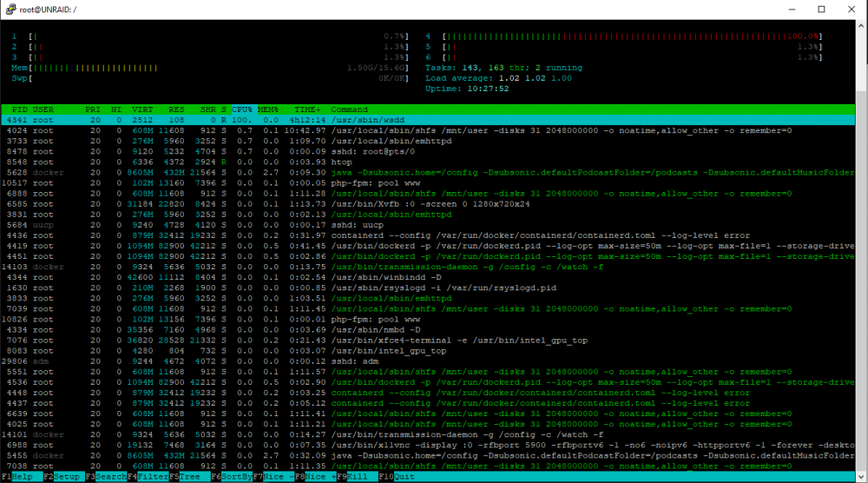Open F4 Filter in the bottom bar
868x483 pixels.
point(148,476)
